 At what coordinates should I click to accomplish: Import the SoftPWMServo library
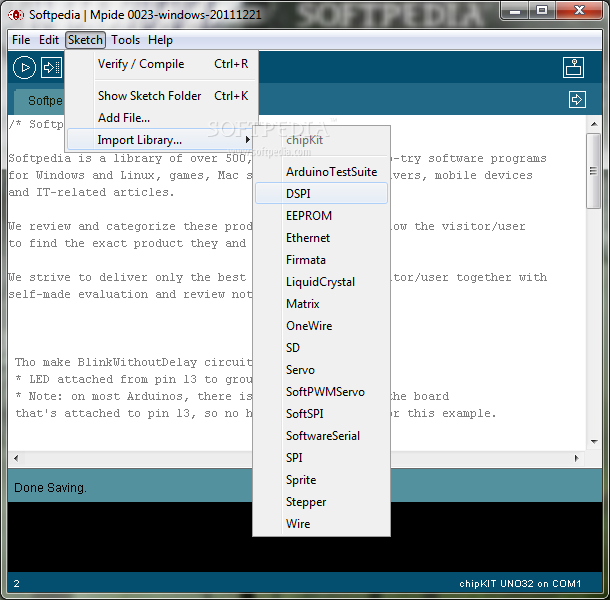pyautogui.click(x=321, y=392)
